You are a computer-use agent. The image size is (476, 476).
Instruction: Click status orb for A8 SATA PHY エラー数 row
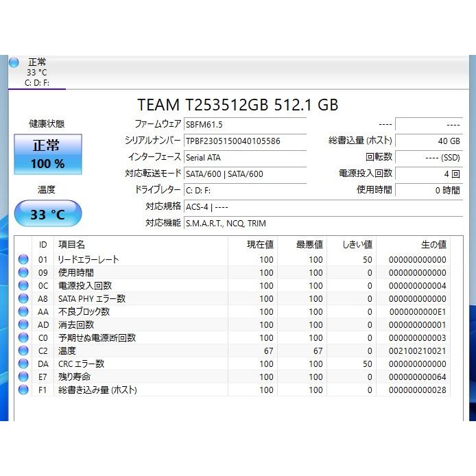pyautogui.click(x=23, y=299)
